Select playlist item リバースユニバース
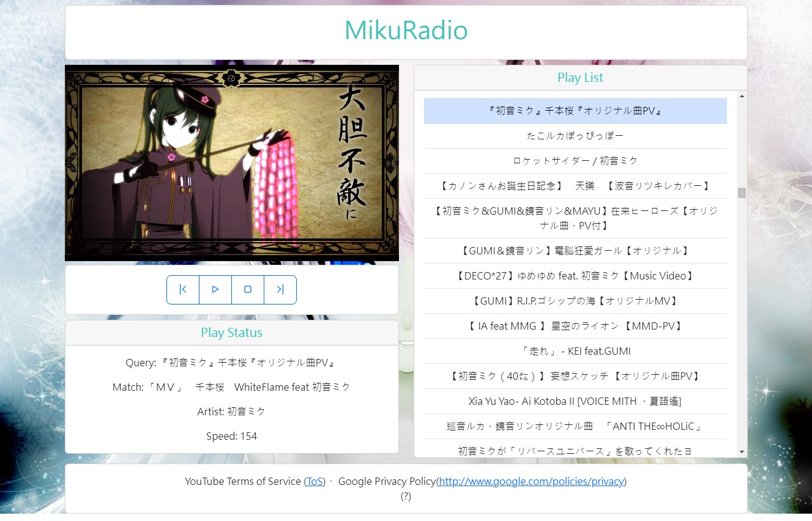 tap(575, 449)
